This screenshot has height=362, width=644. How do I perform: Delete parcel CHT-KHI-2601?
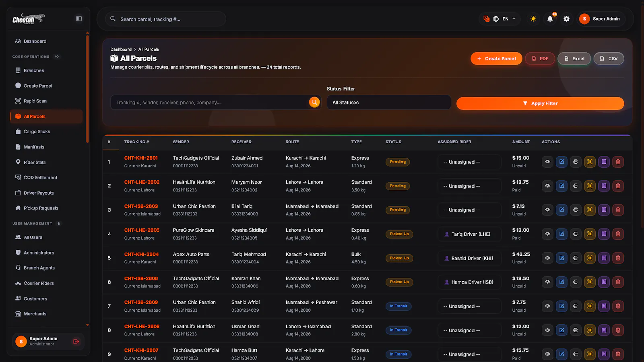pyautogui.click(x=618, y=162)
